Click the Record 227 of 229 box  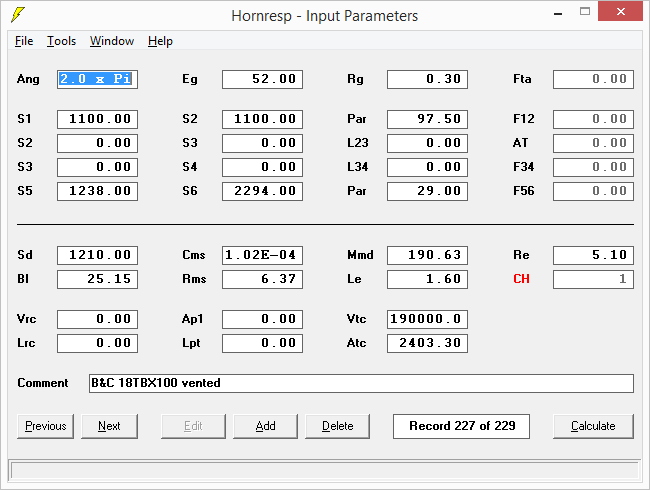[461, 426]
